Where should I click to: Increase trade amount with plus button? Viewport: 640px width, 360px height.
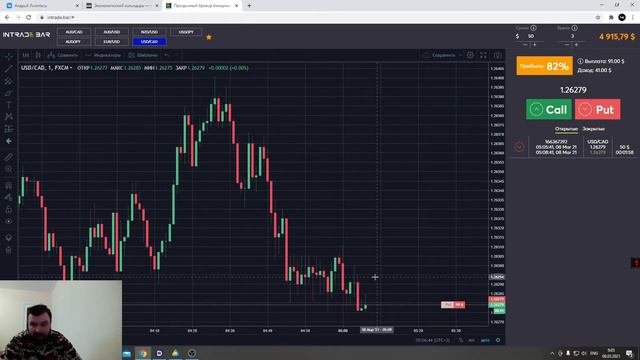[x=535, y=44]
